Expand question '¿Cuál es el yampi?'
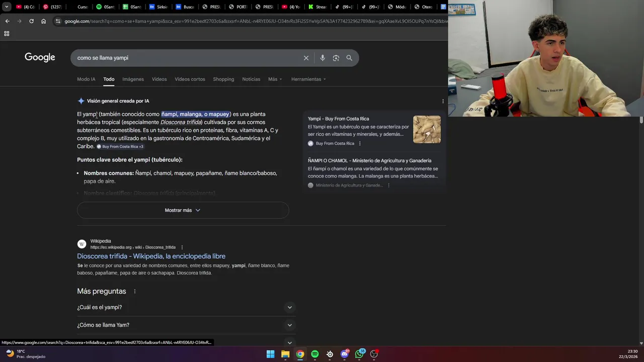 pyautogui.click(x=186, y=307)
